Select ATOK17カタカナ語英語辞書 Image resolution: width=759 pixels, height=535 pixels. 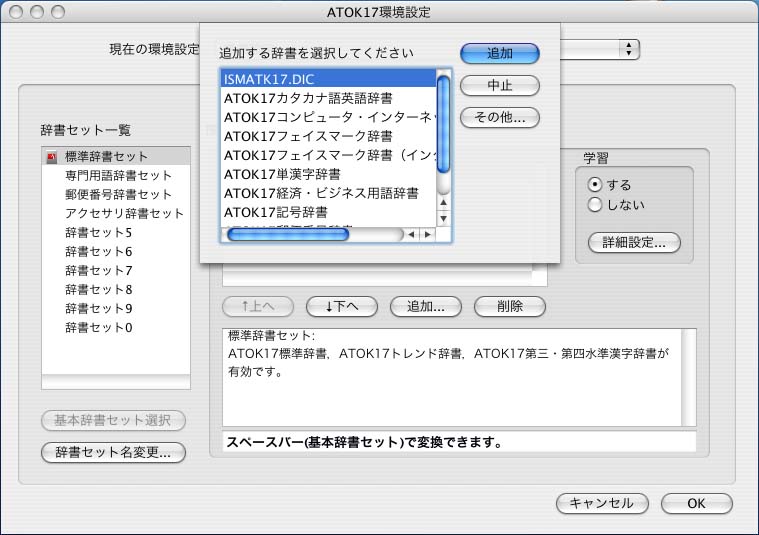(x=329, y=98)
